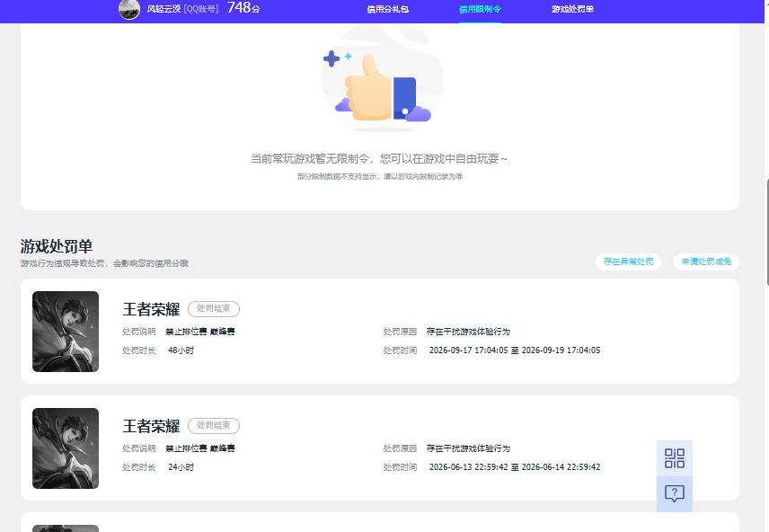Viewport: 769px width, 532px height.
Task: Click time range starting 2026-09-17 17:04:05
Action: (x=515, y=350)
